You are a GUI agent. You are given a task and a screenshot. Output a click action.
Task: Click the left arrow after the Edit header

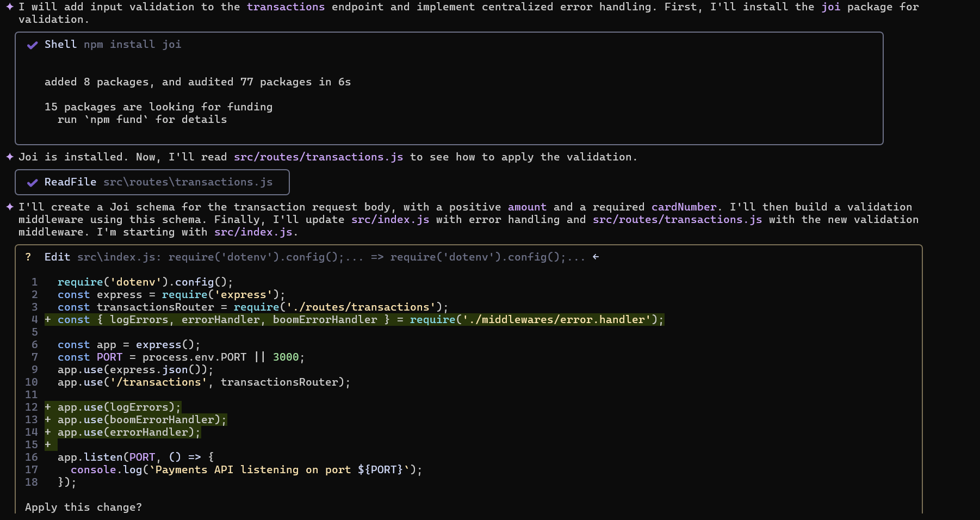596,257
